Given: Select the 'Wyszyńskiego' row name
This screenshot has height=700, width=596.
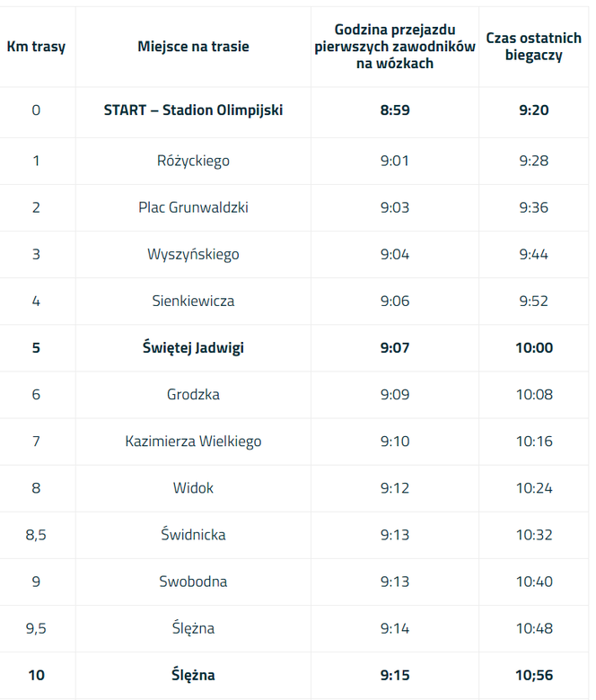Looking at the screenshot, I should click(193, 255).
